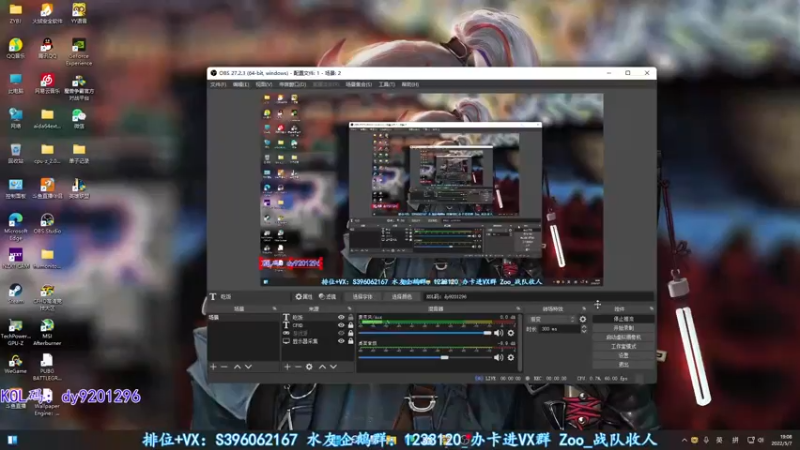Image resolution: width=800 pixels, height=450 pixels.
Task: Remove the selected source with the minus icon
Action: (298, 366)
